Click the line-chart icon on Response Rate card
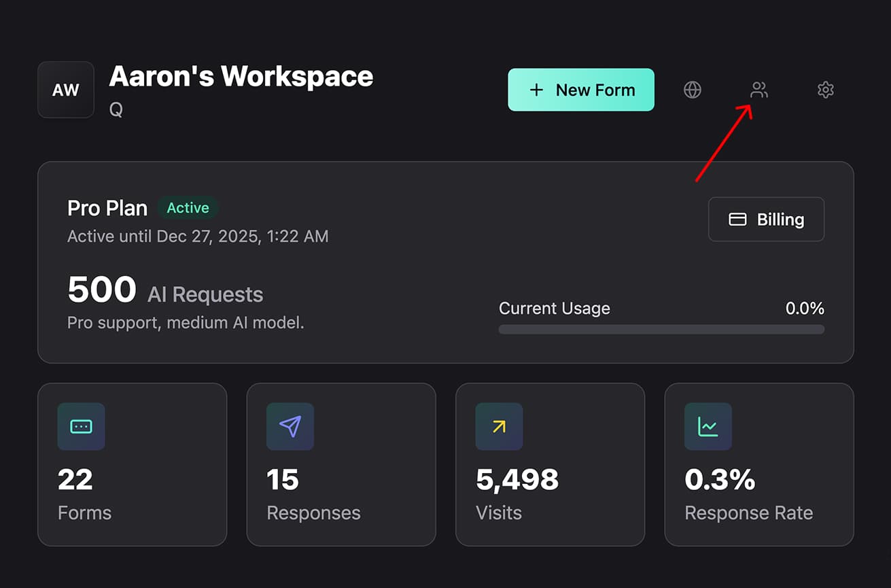This screenshot has height=588, width=891. [707, 426]
